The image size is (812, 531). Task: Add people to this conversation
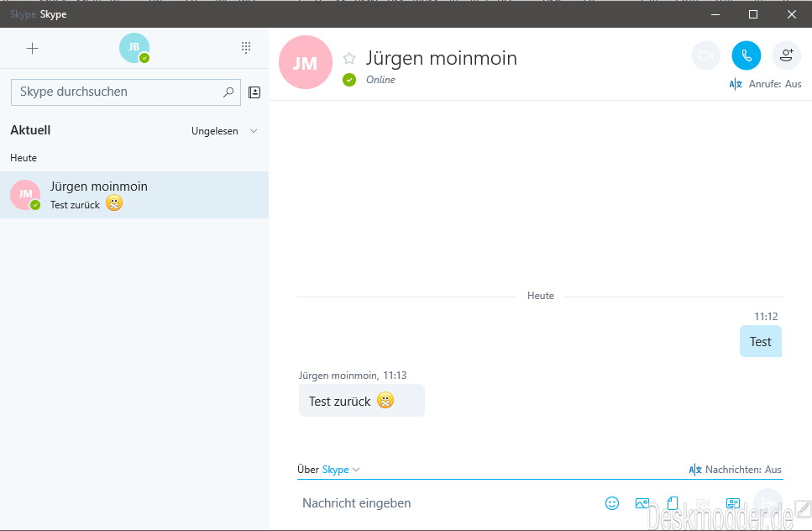click(787, 55)
